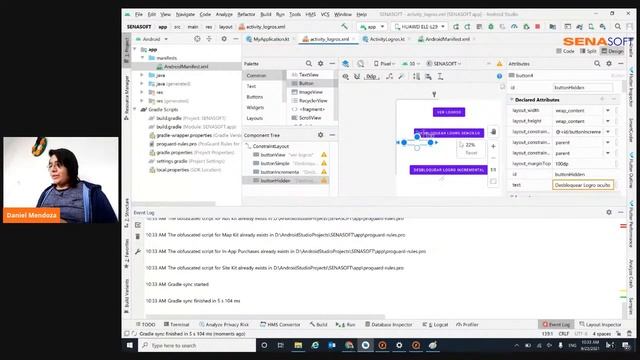Open the Android project view dropdown
The width and height of the screenshot is (640, 360).
pos(152,39)
